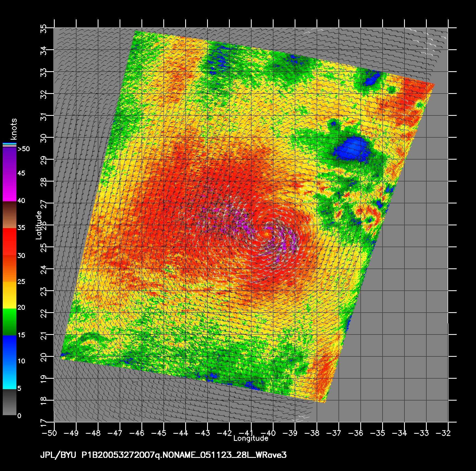Screen dimensions: 476x471
Task: Click the latitude tick label '35'
Action: point(43,28)
